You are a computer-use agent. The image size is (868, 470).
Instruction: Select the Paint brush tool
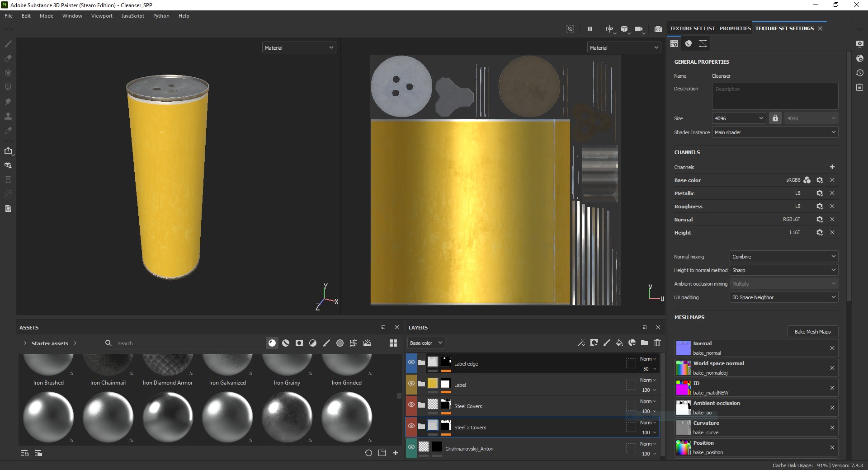pos(8,44)
